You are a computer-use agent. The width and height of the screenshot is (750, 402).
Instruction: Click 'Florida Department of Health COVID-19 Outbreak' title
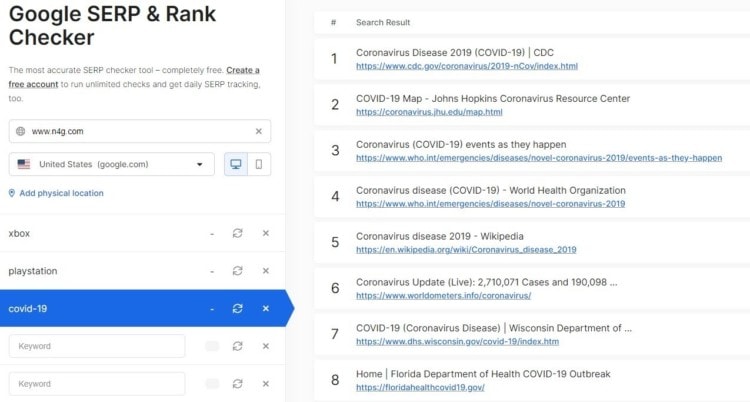click(x=483, y=374)
